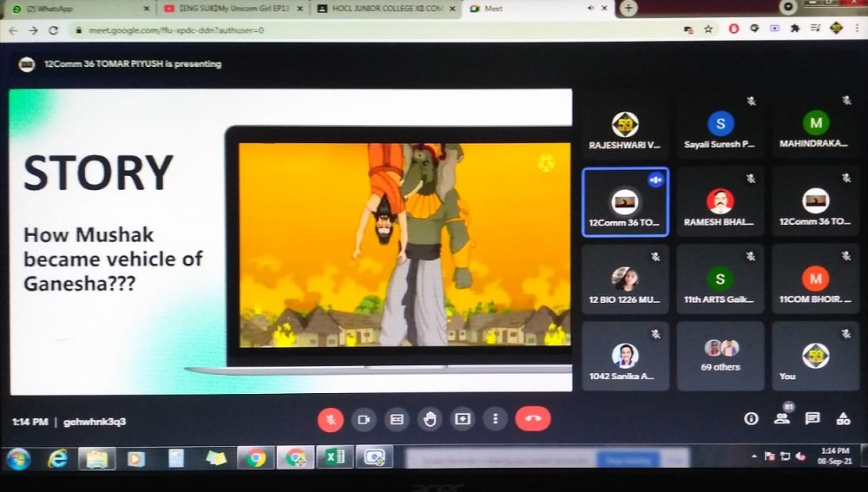The image size is (868, 492).
Task: Click the meeting code gehwhnk3q3
Action: click(95, 422)
